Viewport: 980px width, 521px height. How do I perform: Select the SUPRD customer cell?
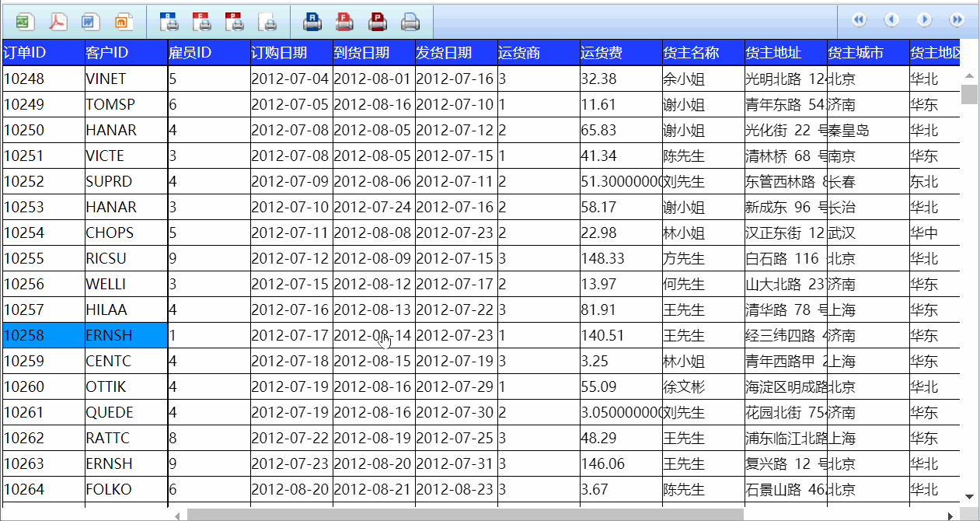point(126,181)
